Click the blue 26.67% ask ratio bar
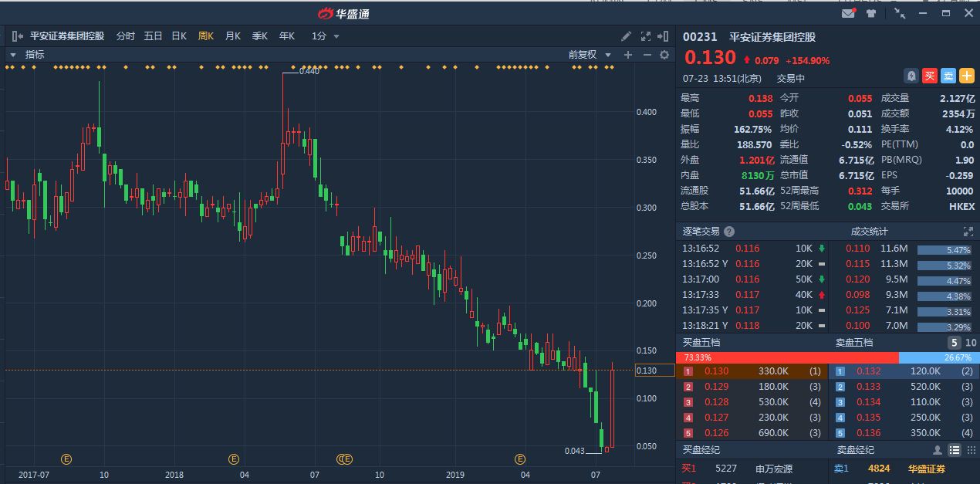980x484 pixels. [x=938, y=358]
